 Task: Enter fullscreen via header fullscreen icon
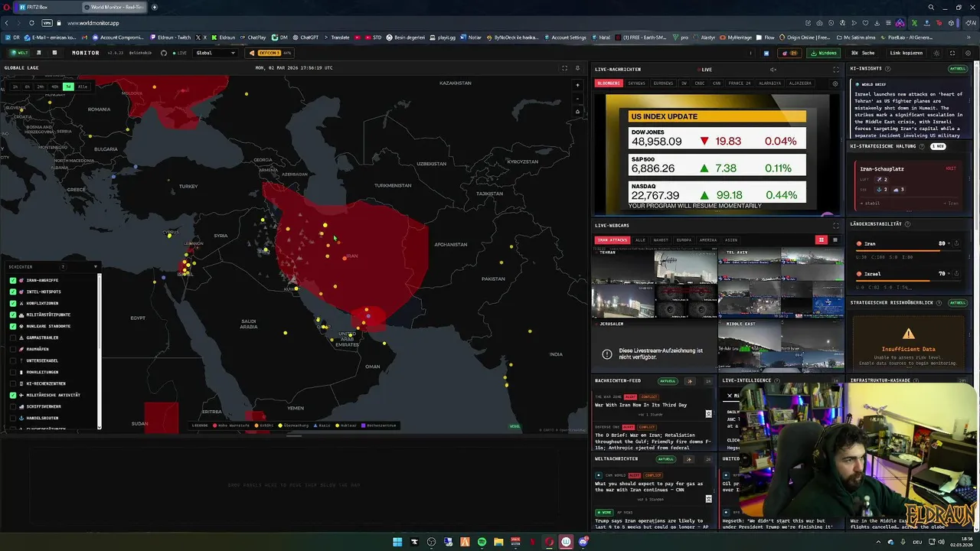(952, 53)
